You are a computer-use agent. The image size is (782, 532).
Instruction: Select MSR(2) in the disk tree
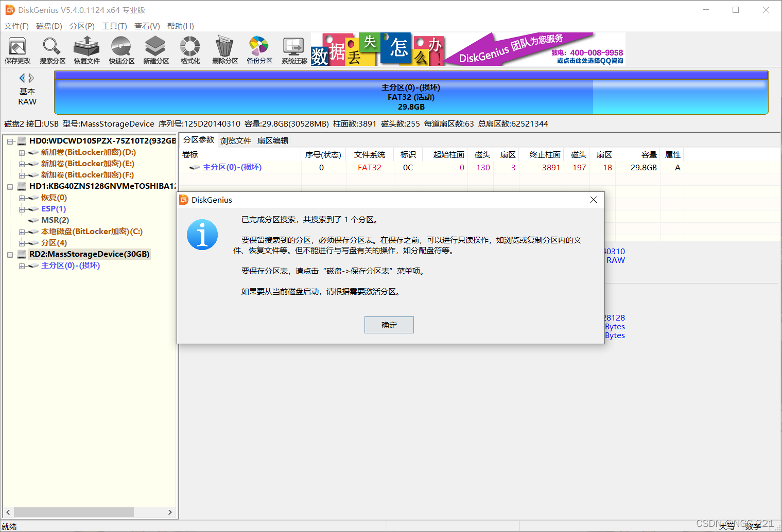coord(55,220)
